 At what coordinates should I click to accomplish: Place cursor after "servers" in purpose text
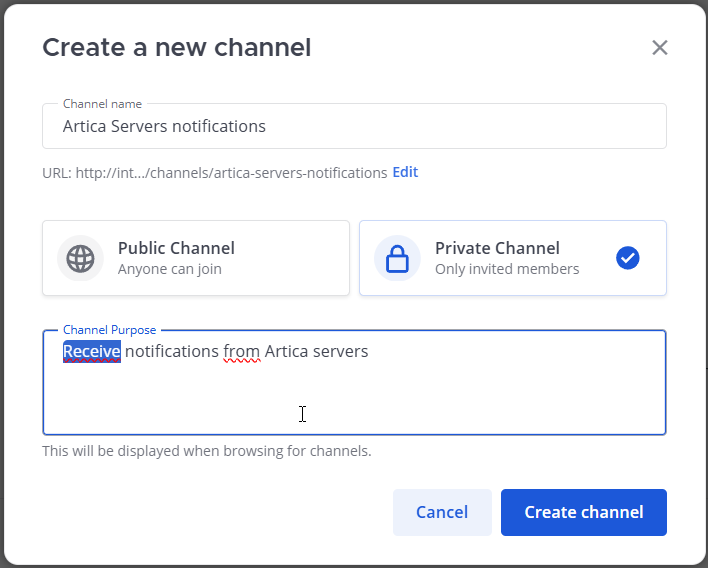[370, 352]
